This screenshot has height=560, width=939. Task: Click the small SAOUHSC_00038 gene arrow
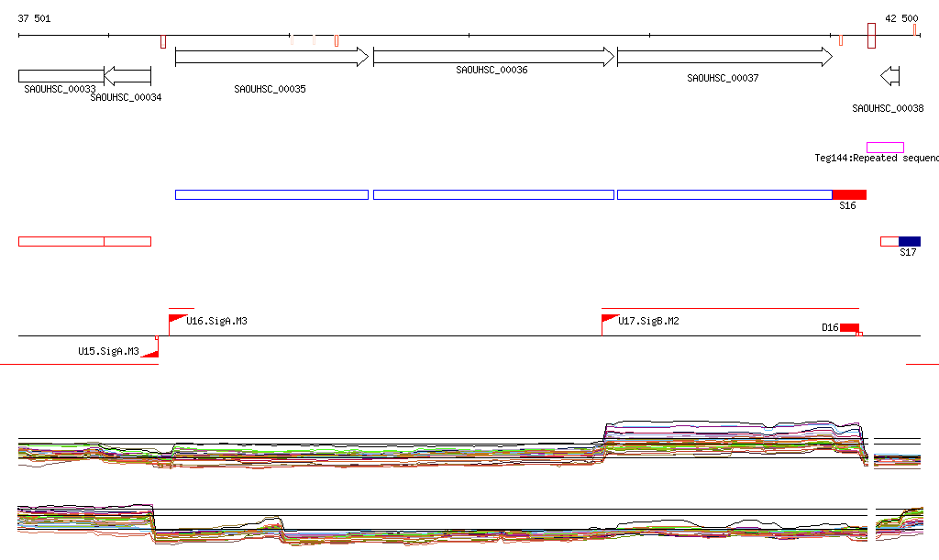[889, 76]
